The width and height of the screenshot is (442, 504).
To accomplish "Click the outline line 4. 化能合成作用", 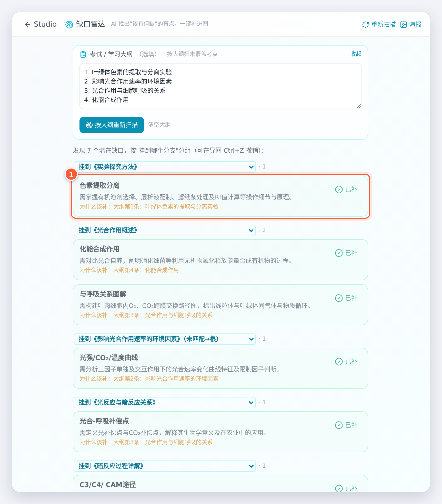I will tap(106, 100).
